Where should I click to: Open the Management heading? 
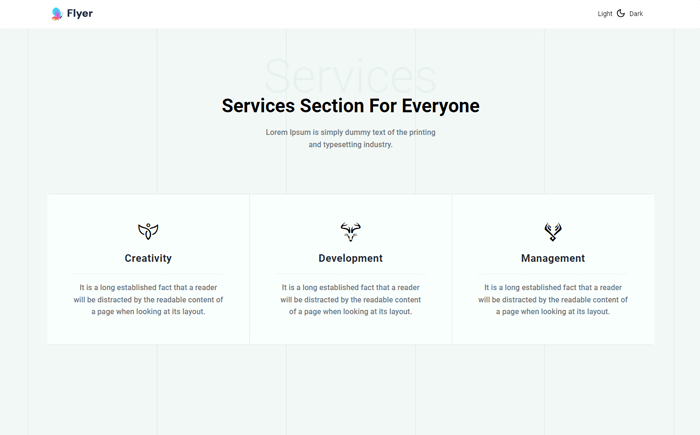click(x=553, y=258)
